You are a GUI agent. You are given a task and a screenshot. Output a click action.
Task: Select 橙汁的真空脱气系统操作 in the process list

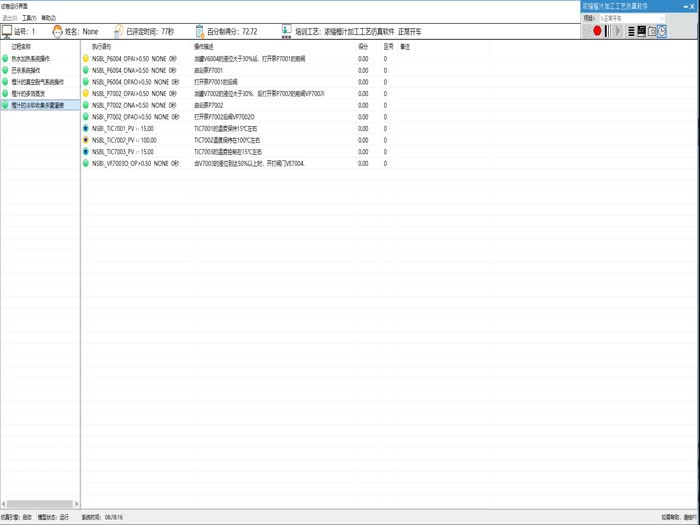coord(38,81)
